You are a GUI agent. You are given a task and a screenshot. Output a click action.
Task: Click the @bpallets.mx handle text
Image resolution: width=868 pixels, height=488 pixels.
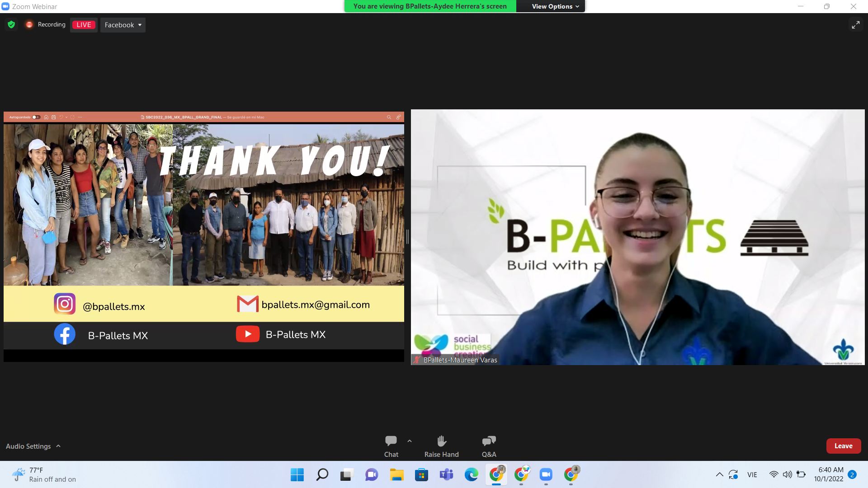114,307
